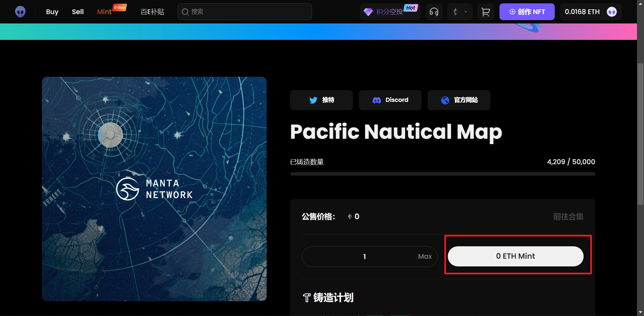Visit the 官方网站 official website
The width and height of the screenshot is (644, 316).
click(x=459, y=100)
